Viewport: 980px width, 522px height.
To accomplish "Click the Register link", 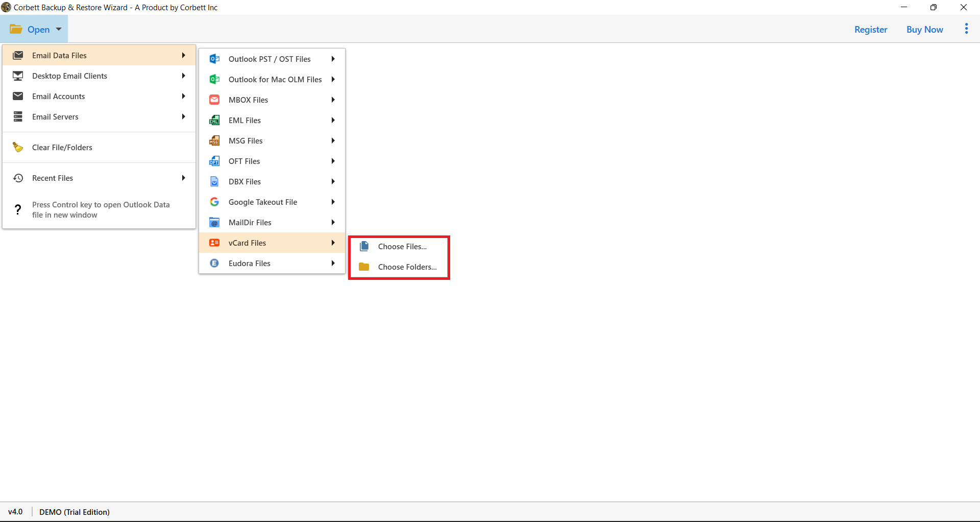I will tap(871, 29).
